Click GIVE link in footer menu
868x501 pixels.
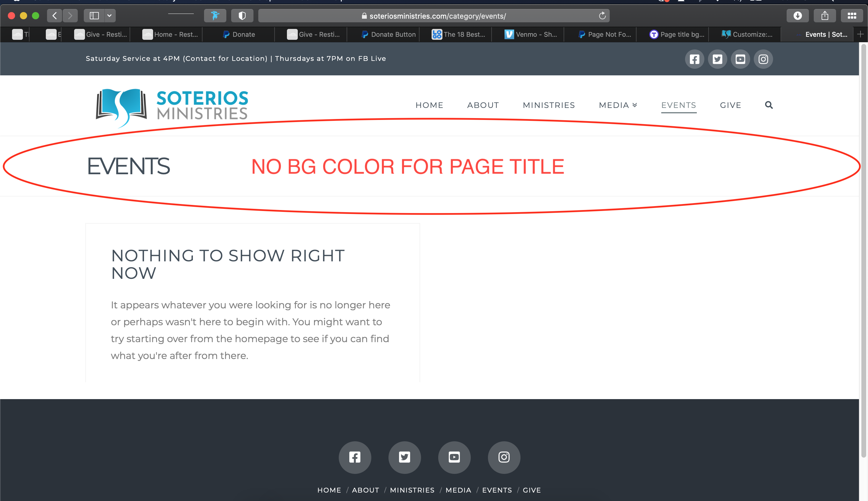pyautogui.click(x=532, y=490)
